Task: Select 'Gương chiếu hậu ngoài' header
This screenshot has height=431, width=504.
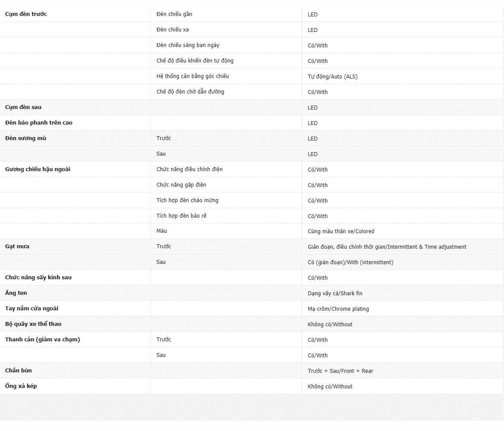Action: tap(38, 169)
